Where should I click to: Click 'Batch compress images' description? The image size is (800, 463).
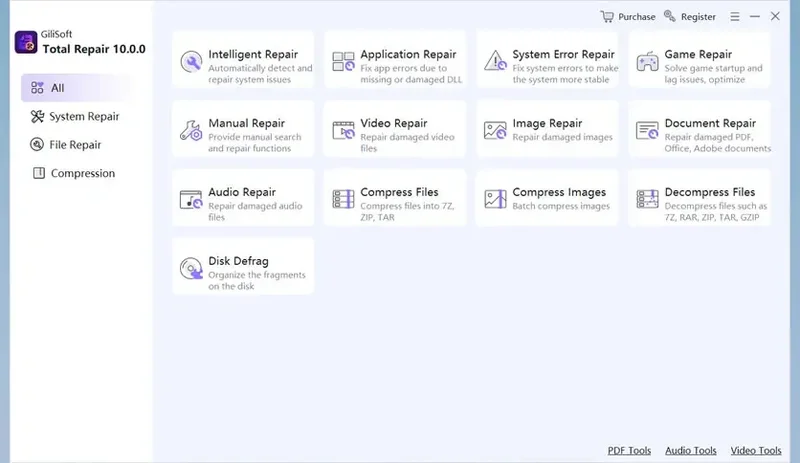(561, 206)
